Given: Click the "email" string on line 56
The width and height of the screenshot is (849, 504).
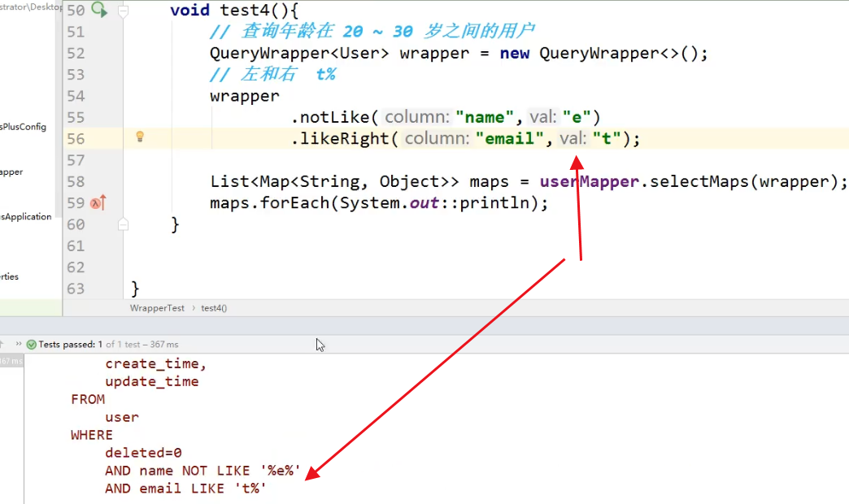Looking at the screenshot, I should coord(509,138).
